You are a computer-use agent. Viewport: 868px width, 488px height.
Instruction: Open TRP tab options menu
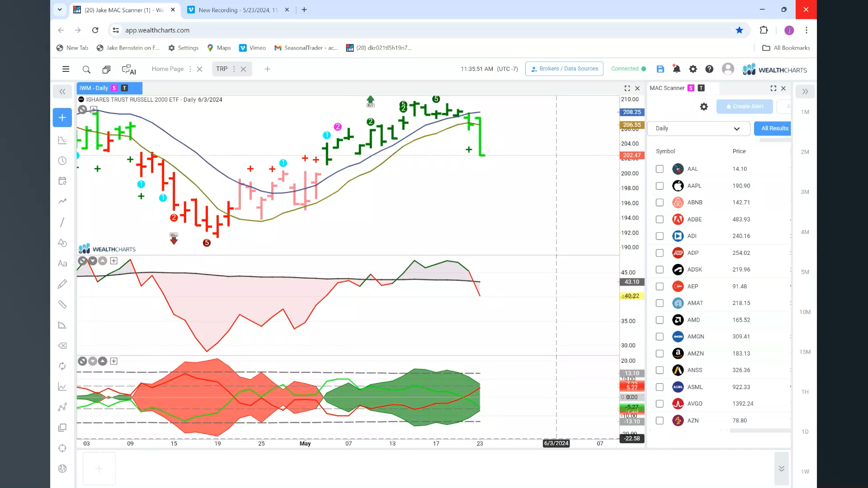tap(234, 69)
